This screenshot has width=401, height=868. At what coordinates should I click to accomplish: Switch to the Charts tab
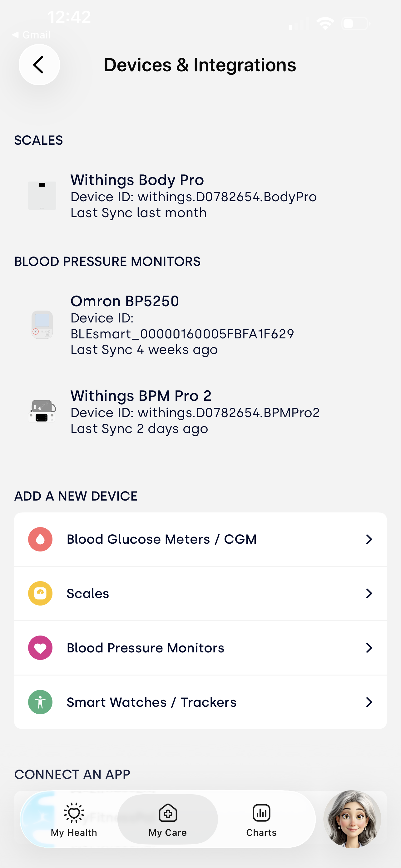(x=261, y=820)
